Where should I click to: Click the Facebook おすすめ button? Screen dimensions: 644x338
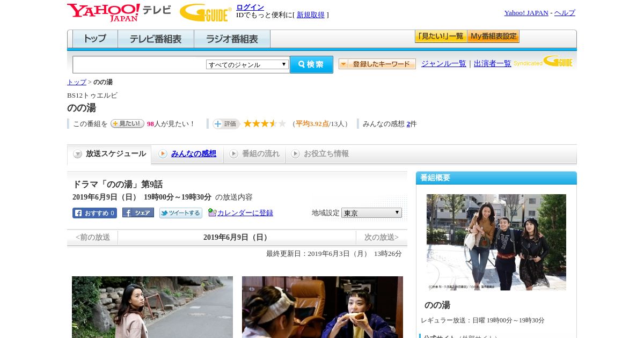pyautogui.click(x=94, y=213)
